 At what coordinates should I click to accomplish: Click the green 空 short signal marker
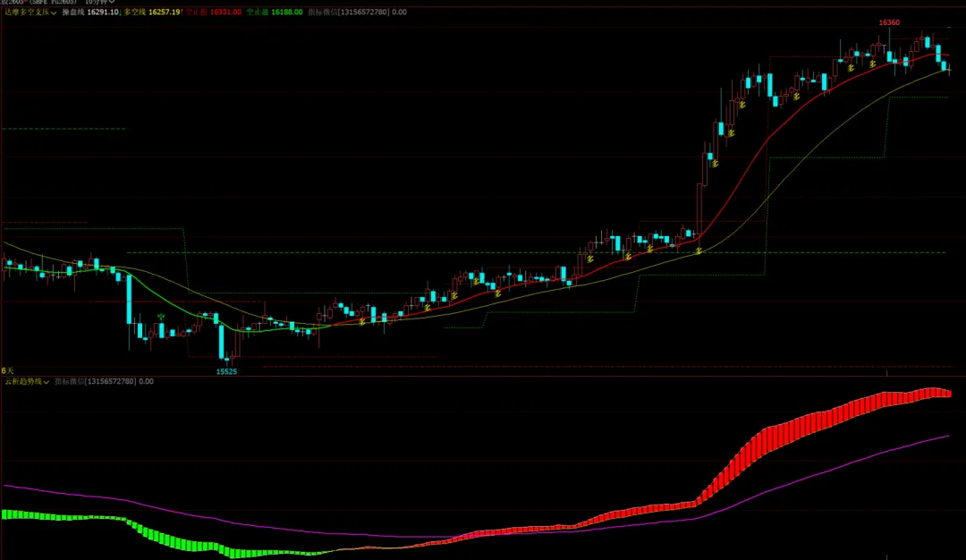(161, 318)
